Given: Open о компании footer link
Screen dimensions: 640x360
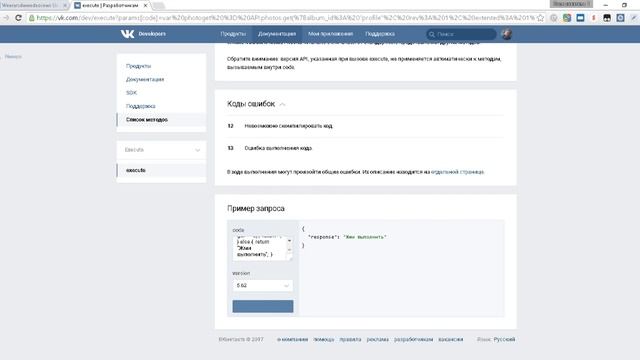Looking at the screenshot, I should click(292, 339).
